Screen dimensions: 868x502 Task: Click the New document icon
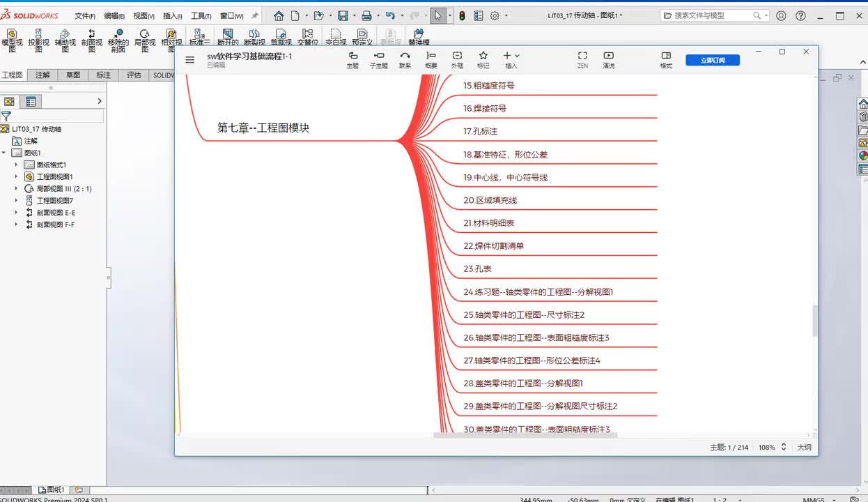point(295,15)
